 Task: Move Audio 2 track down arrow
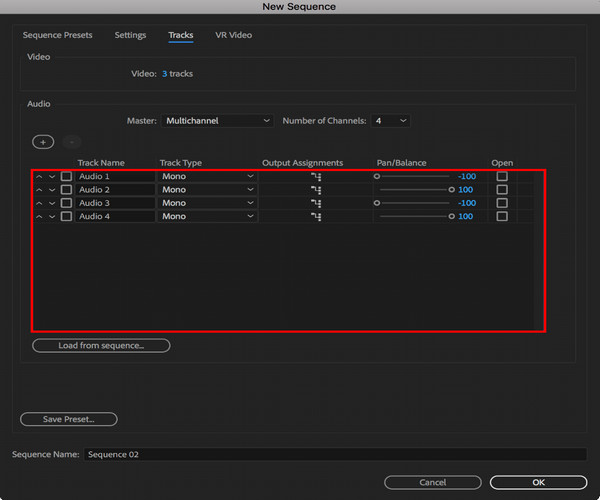coord(52,190)
